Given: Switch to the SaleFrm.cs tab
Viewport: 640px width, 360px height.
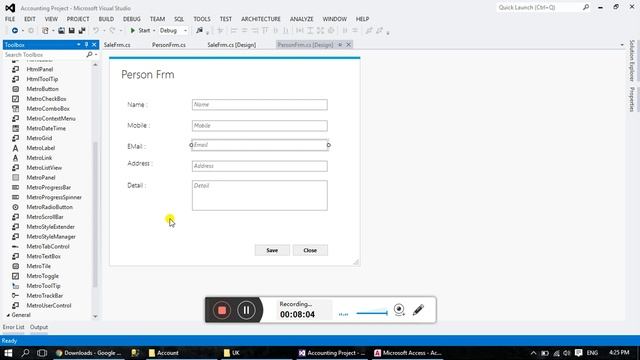Looking at the screenshot, I should click(x=117, y=45).
